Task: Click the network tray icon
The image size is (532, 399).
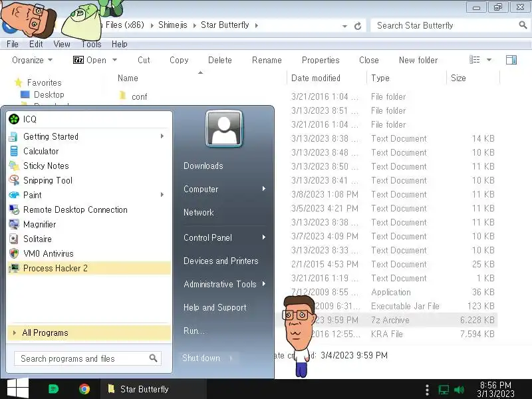Action: point(444,390)
